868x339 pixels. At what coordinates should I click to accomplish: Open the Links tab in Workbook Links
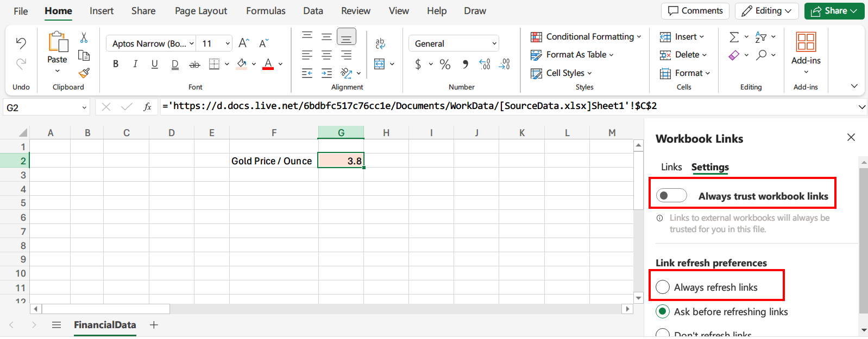(671, 167)
